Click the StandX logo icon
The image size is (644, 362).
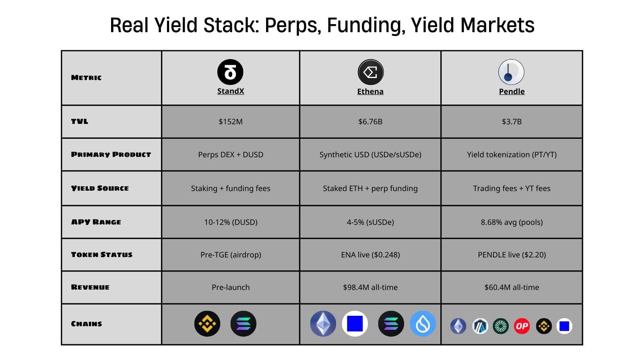230,72
